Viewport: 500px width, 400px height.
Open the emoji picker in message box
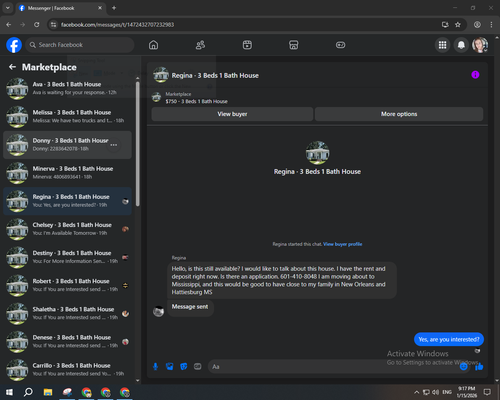coord(463,367)
